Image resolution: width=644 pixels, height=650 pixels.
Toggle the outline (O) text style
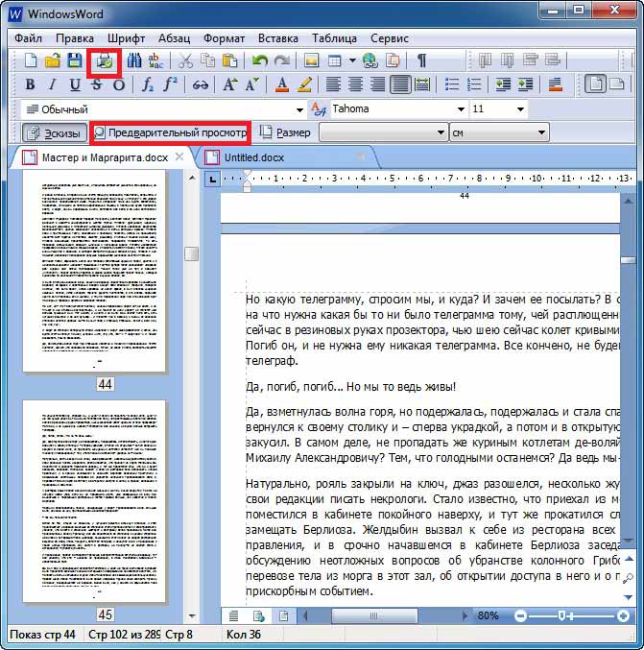tap(119, 84)
